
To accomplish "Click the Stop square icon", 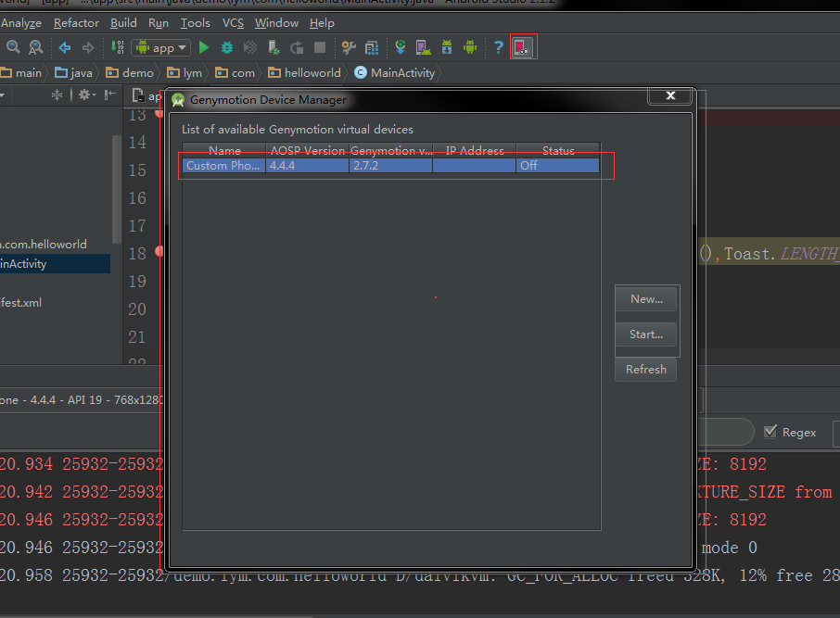I will (x=320, y=47).
